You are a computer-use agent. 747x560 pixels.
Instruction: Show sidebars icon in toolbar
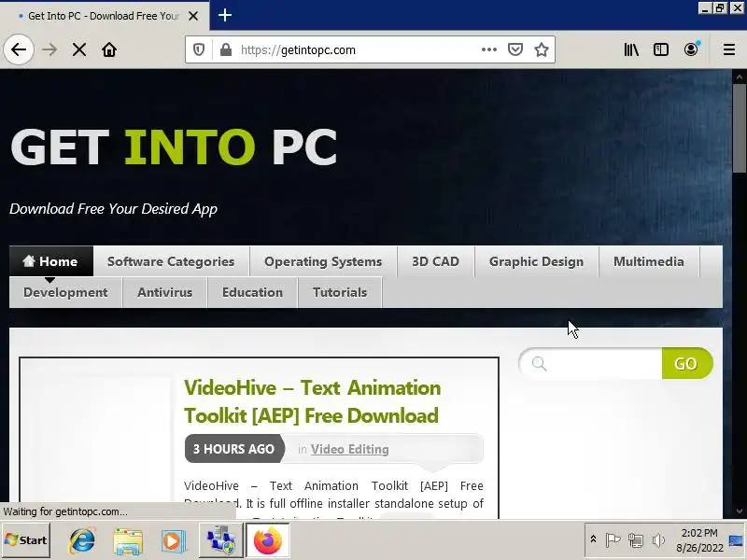coord(661,49)
